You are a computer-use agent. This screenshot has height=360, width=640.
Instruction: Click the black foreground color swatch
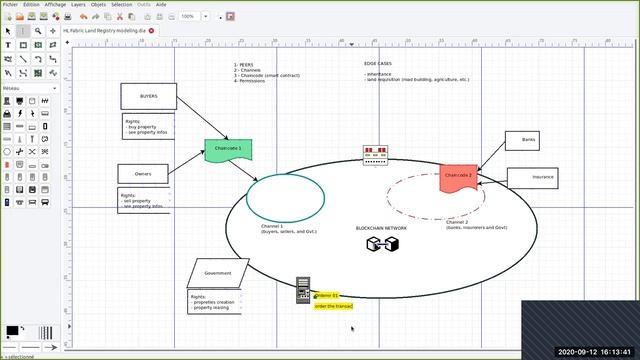coord(12,331)
